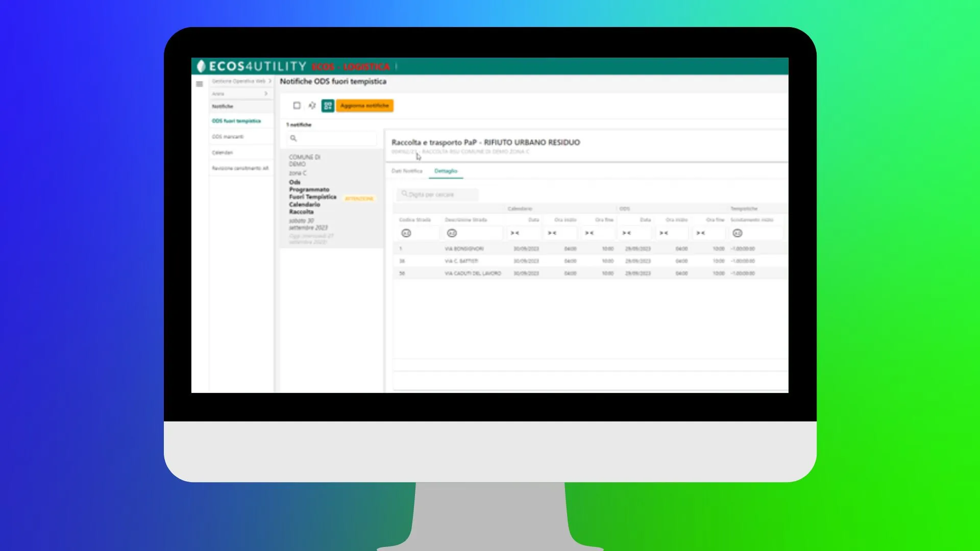The width and height of the screenshot is (980, 551).
Task: Click the ECOS4UTILITY leaf logo
Action: click(x=201, y=66)
